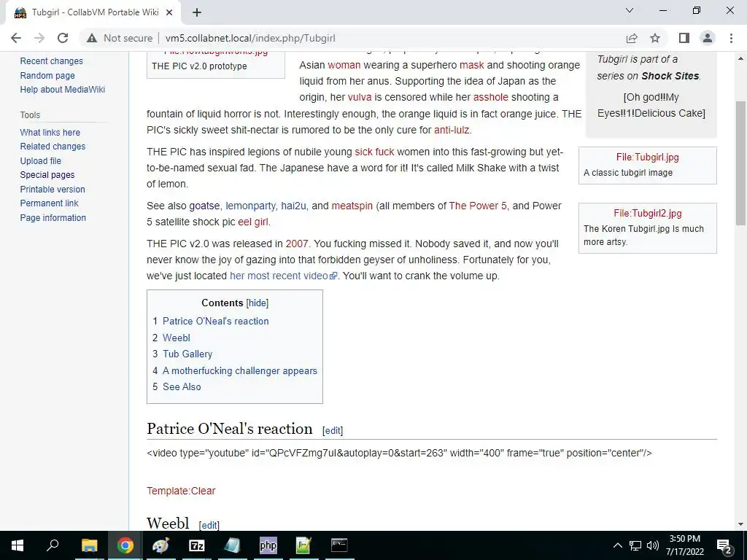Open Chrome's three-dot menu
Viewport: 747px width, 560px height.
[731, 38]
